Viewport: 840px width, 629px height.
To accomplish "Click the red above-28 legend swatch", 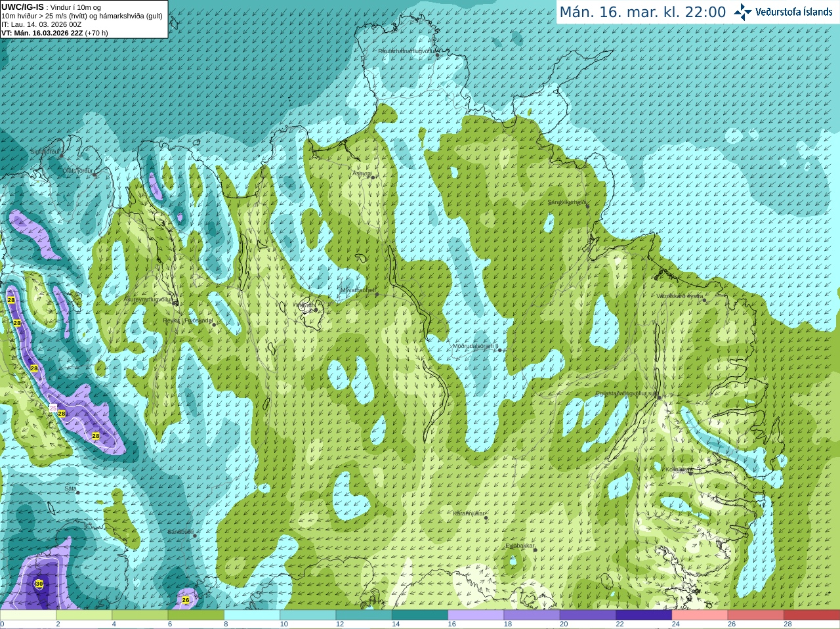I will (x=812, y=615).
